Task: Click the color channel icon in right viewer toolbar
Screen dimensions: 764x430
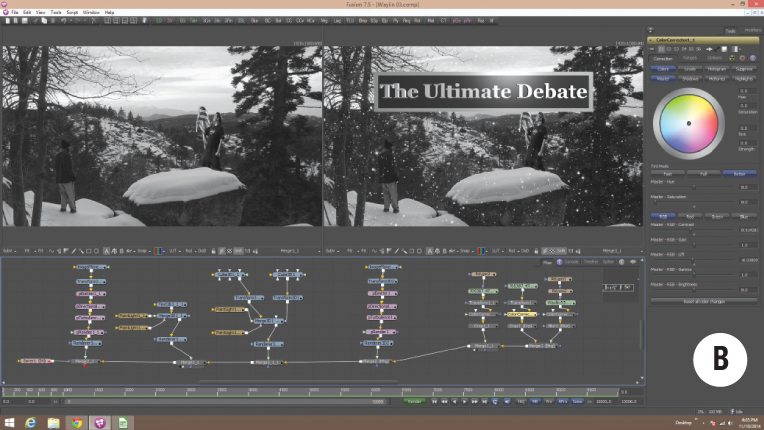Action: (481, 251)
